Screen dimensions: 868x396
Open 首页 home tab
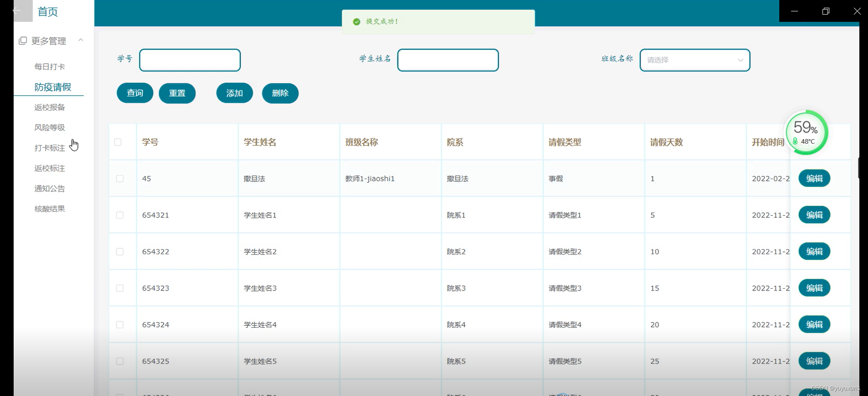(x=47, y=12)
